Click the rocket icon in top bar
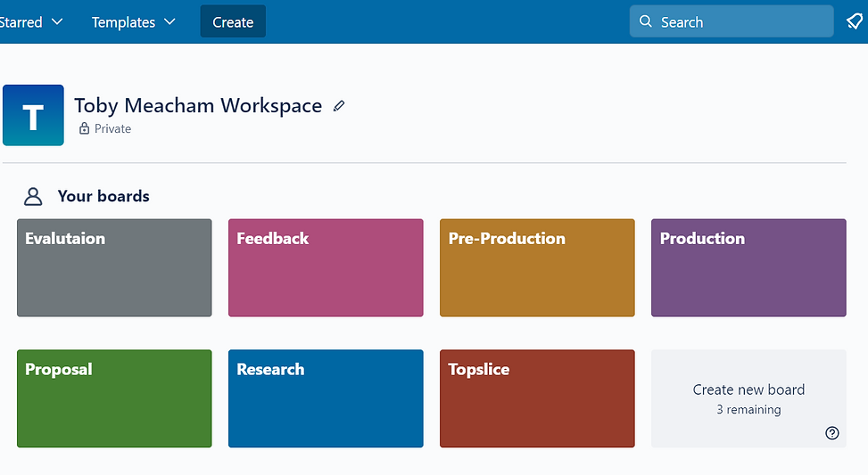 855,21
